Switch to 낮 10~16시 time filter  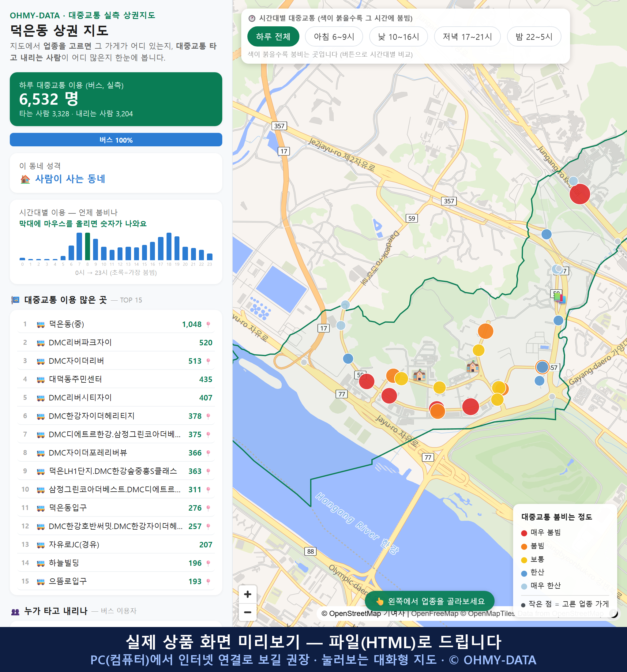398,36
